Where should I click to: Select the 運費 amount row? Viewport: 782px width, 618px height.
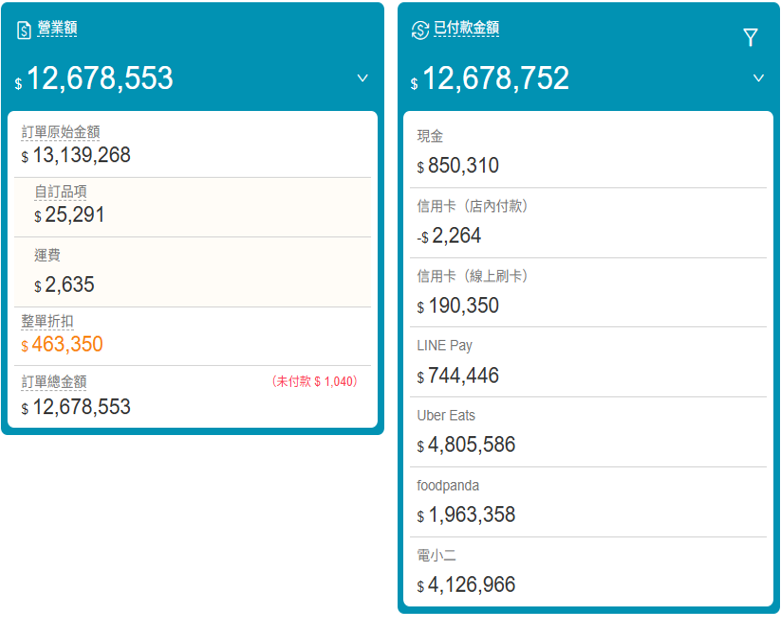pyautogui.click(x=192, y=272)
